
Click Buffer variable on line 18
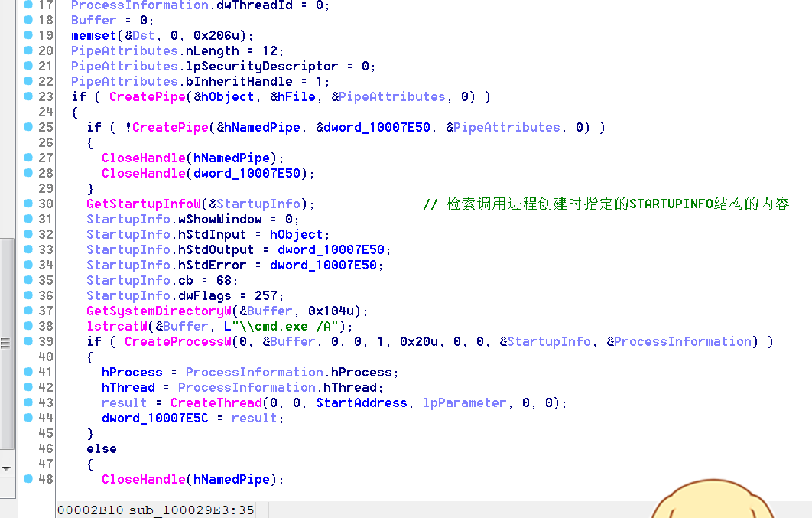click(x=94, y=20)
